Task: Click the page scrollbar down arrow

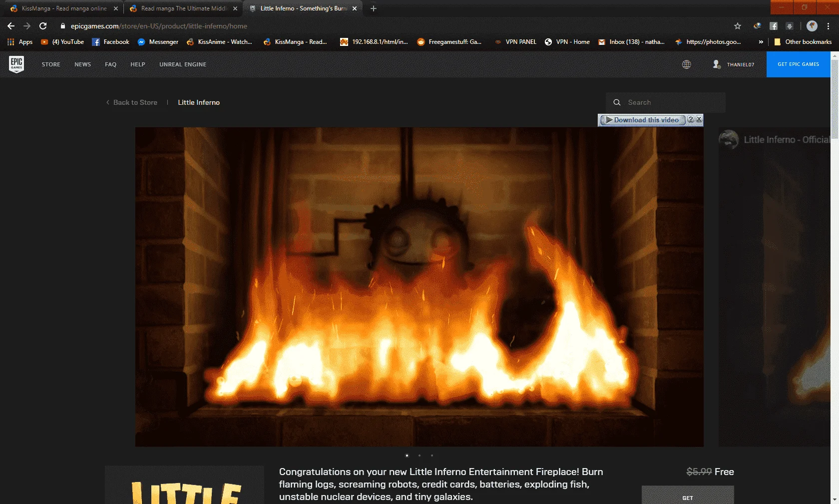Action: click(x=835, y=500)
